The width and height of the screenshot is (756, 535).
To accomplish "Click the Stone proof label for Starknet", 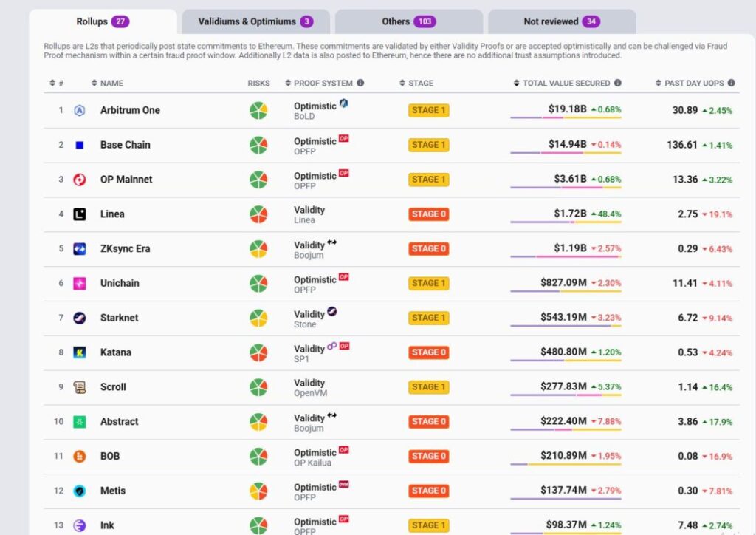I will click(305, 324).
